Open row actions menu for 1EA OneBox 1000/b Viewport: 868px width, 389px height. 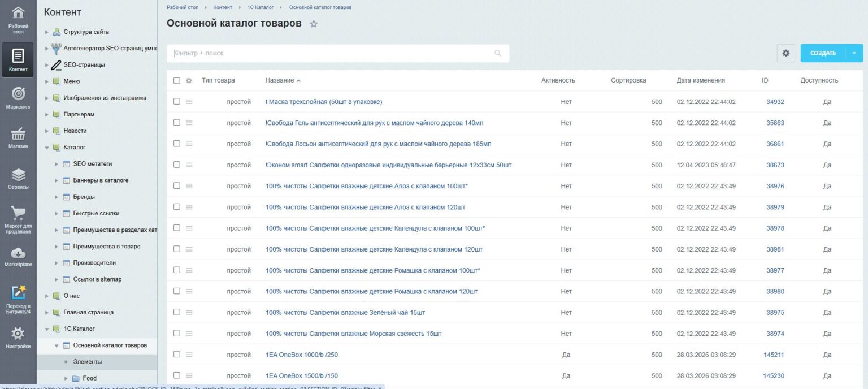tap(189, 355)
